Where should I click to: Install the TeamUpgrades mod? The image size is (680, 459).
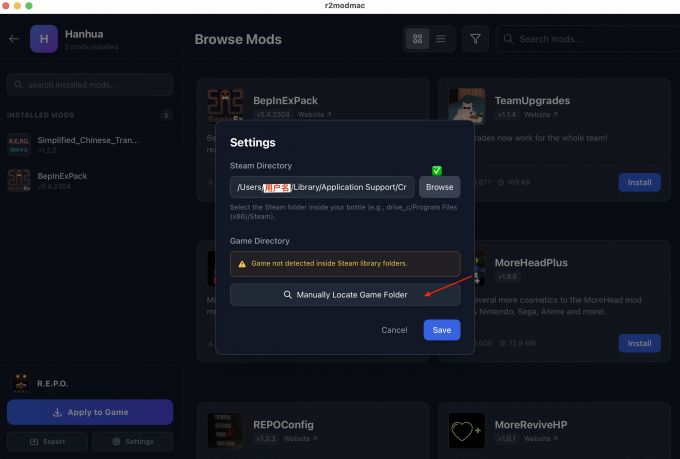639,182
